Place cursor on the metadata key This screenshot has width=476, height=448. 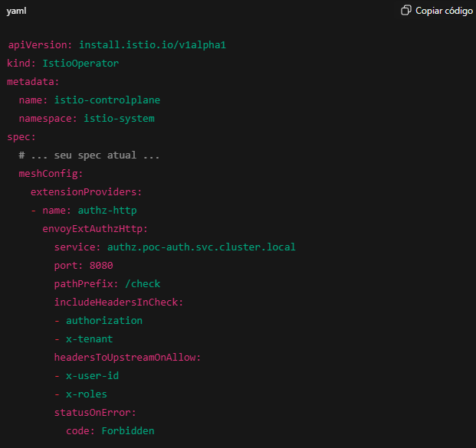point(31,82)
